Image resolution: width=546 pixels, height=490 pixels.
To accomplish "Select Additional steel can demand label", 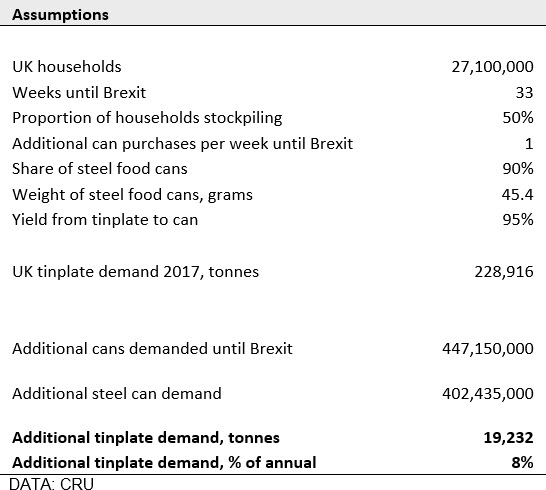I will (117, 394).
